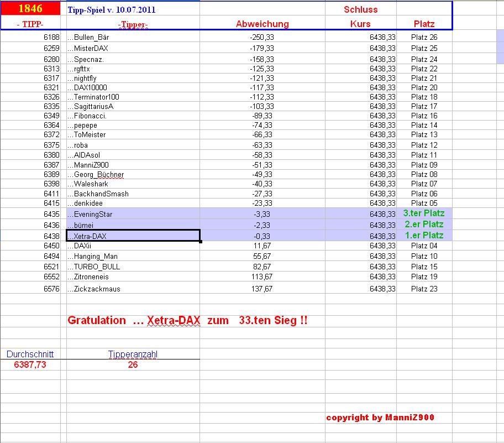Click the 3.ter Platz cell

(425, 215)
